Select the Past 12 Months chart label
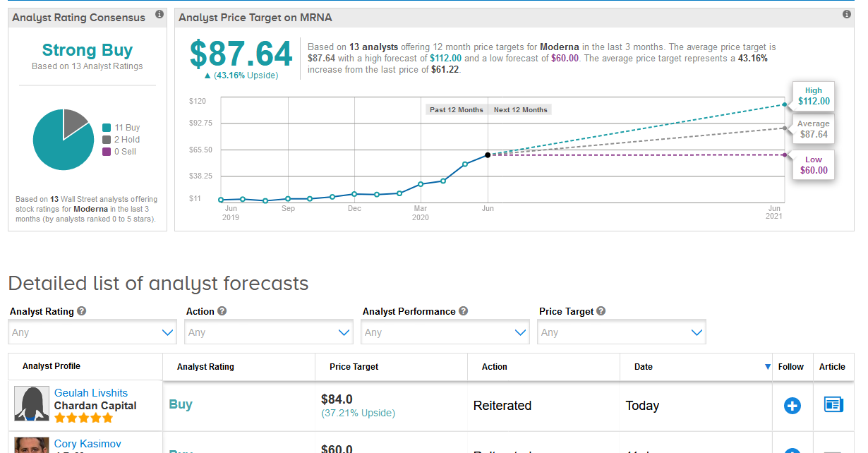Screen dimensions: 868x453 [x=457, y=110]
